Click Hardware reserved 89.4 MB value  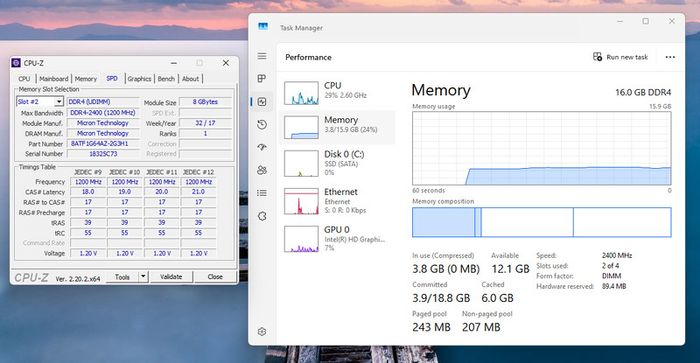[614, 286]
